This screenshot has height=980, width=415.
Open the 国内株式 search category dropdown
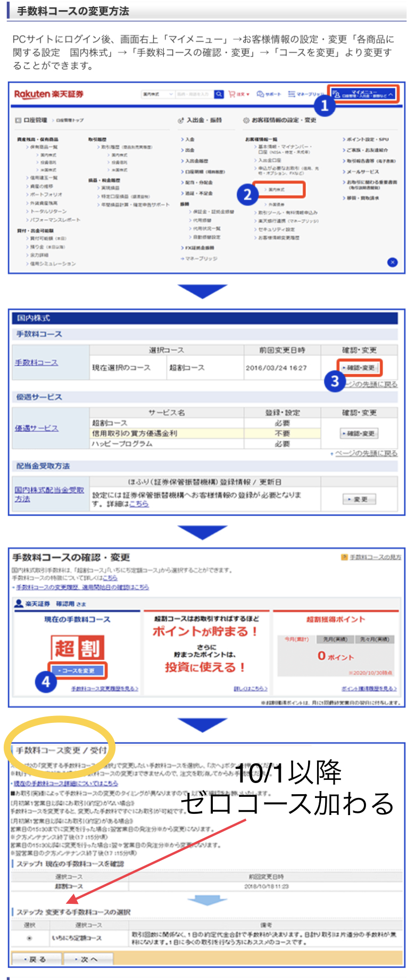[158, 94]
